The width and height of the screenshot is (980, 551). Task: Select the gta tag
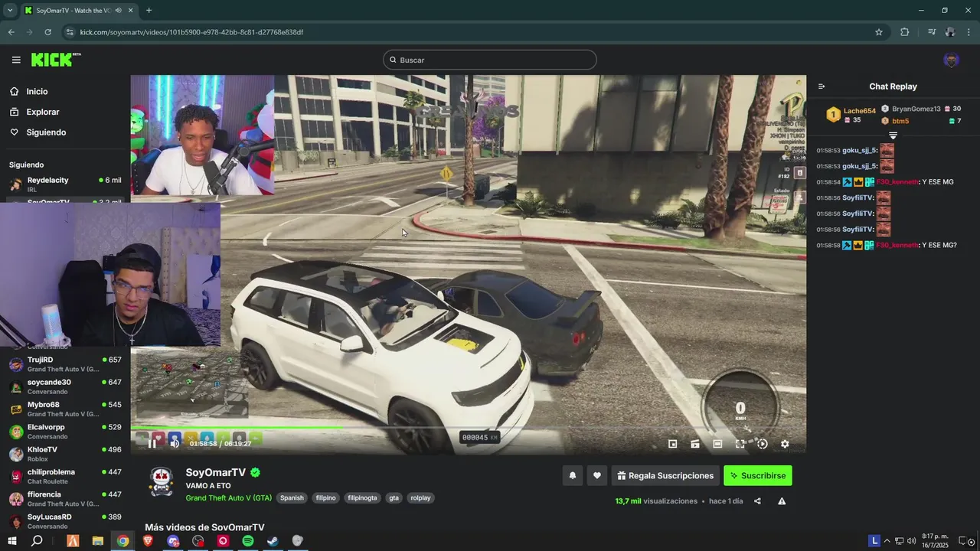394,497
